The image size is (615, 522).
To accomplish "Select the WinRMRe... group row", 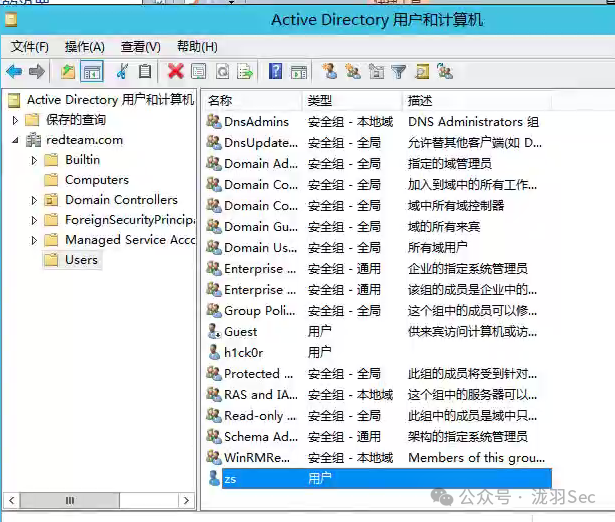I will (378, 457).
